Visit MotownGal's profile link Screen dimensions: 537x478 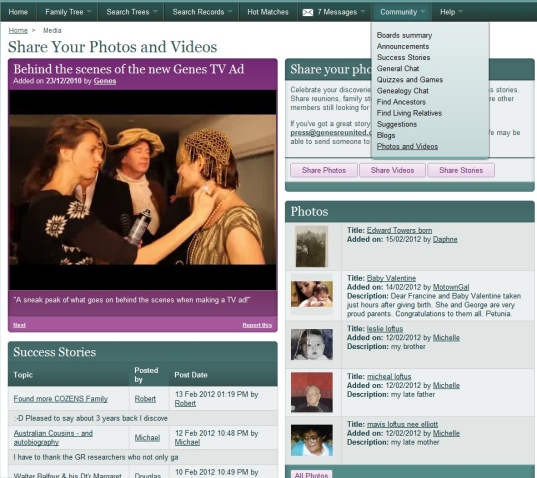click(x=451, y=287)
